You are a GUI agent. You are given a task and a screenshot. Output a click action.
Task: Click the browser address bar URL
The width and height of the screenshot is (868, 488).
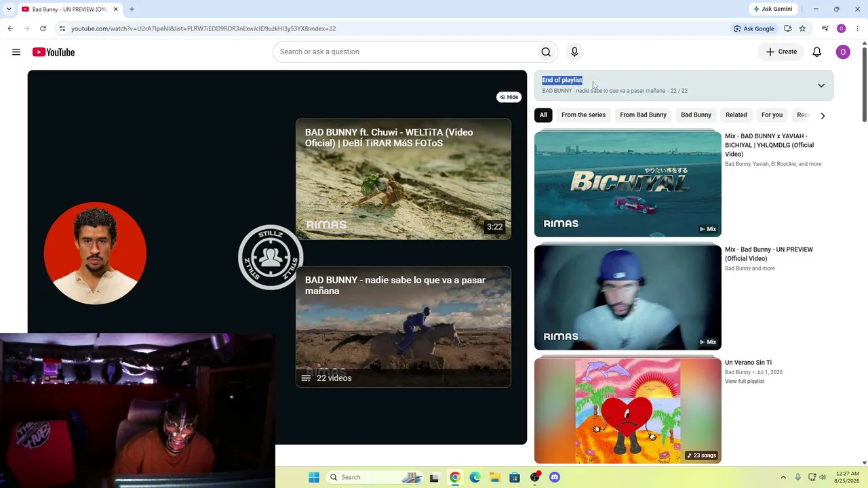[x=203, y=28]
